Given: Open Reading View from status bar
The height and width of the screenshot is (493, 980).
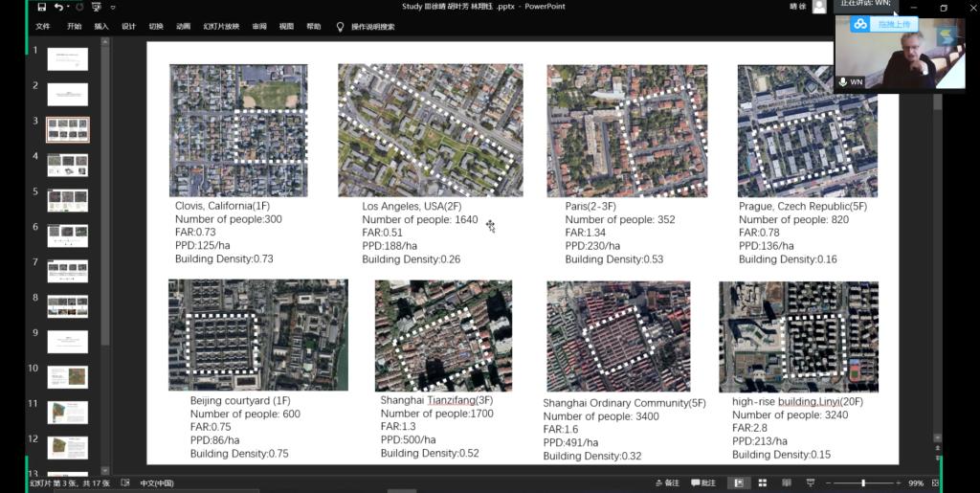Looking at the screenshot, I should [785, 482].
